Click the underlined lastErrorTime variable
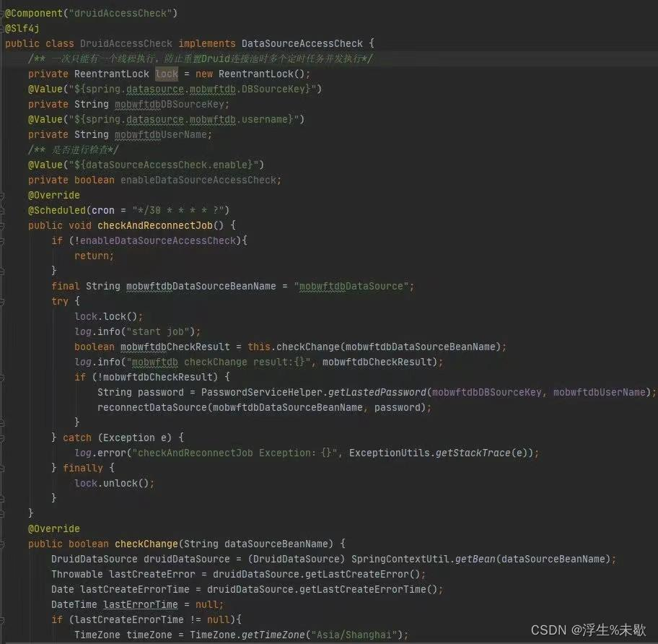The width and height of the screenshot is (658, 644). point(141,605)
